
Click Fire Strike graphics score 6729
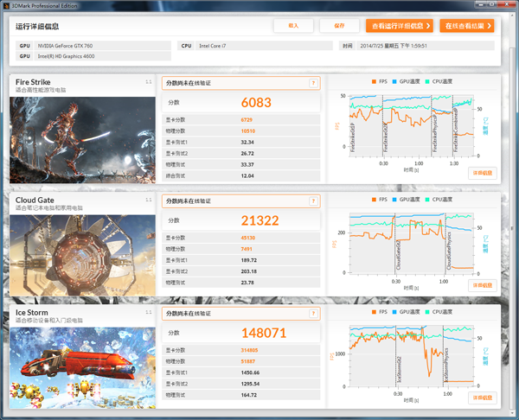[247, 120]
